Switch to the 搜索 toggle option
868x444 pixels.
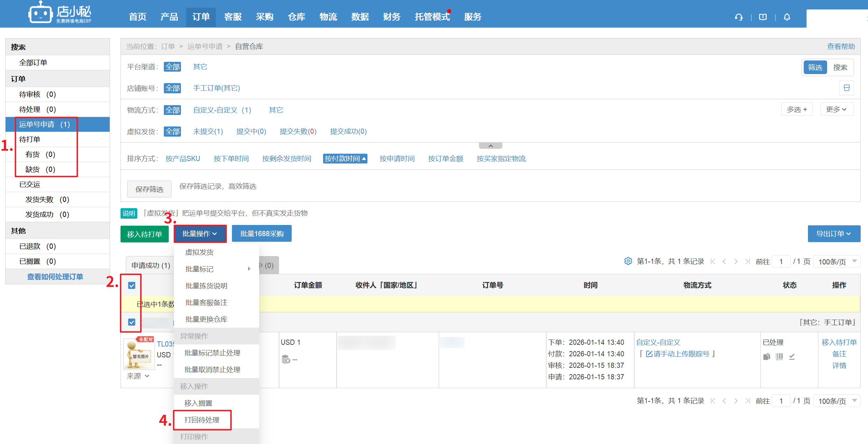pyautogui.click(x=840, y=67)
